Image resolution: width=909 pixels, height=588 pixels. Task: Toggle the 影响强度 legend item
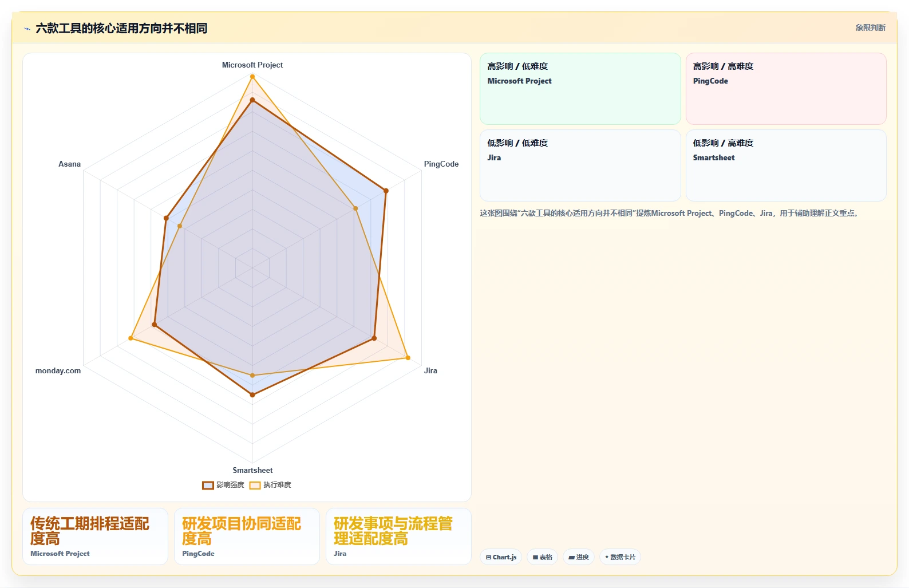pyautogui.click(x=223, y=485)
